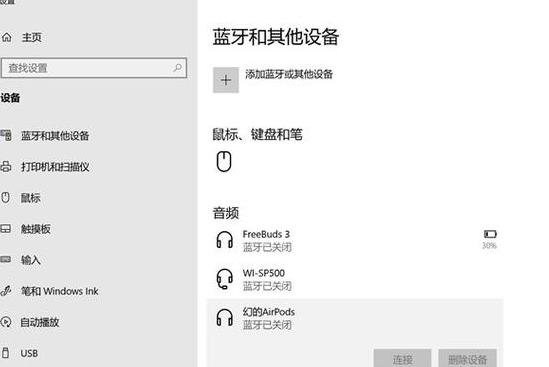Click the USB icon in sidebar
The image size is (549, 367).
[x=5, y=353]
